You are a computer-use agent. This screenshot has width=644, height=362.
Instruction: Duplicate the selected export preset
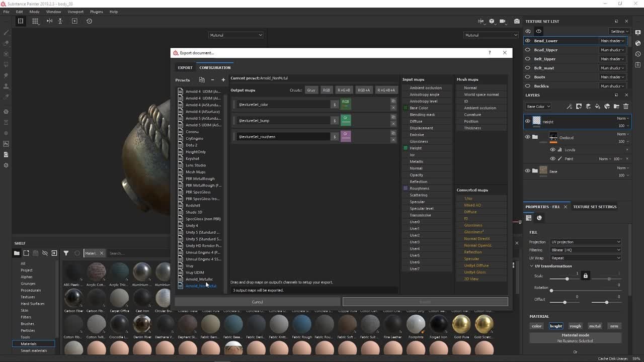coord(202,79)
